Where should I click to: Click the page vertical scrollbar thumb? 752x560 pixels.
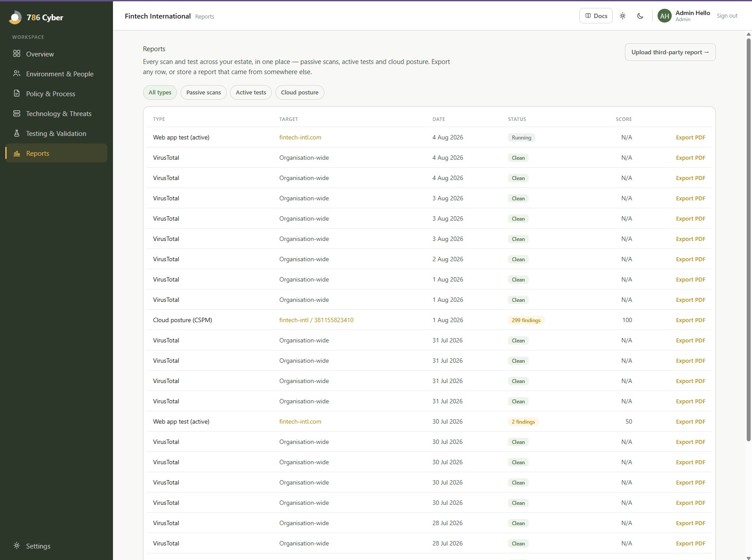point(748,239)
